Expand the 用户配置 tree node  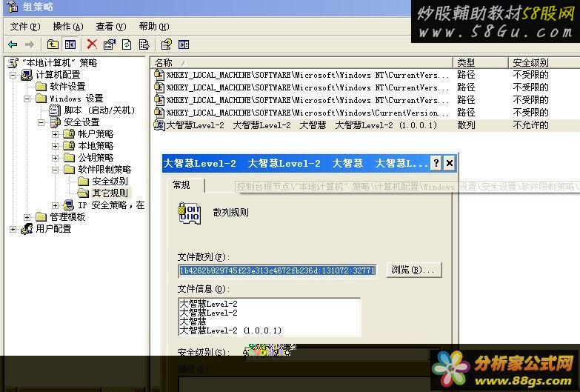tap(13, 229)
